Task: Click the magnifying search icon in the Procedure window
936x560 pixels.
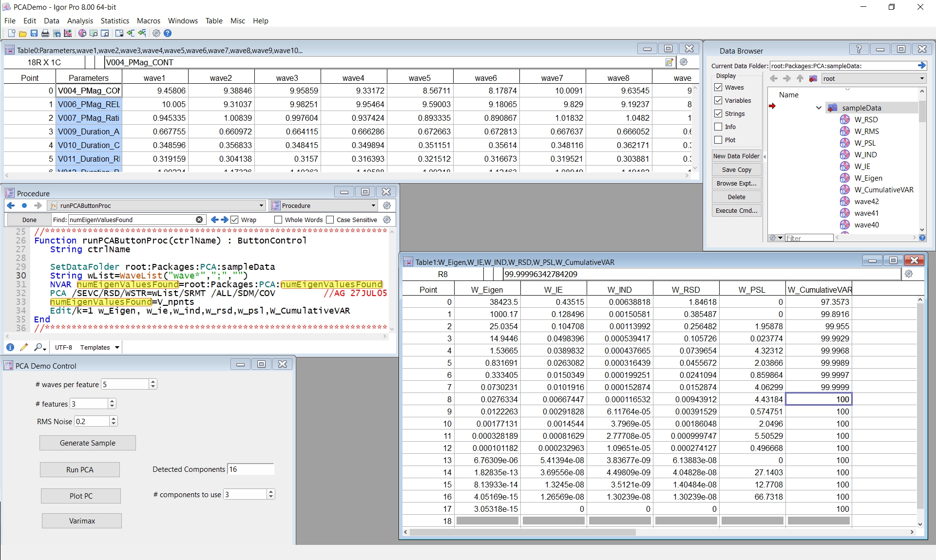Action: point(38,347)
